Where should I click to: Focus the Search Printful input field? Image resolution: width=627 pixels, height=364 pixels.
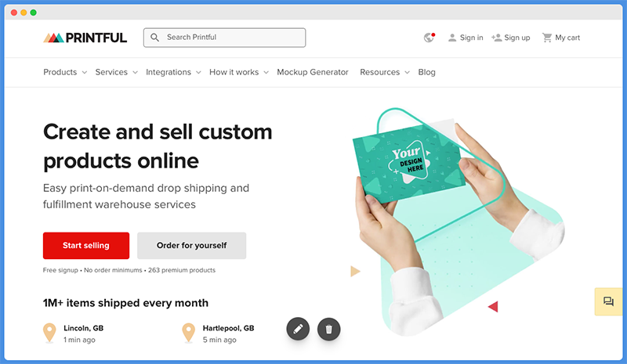tap(225, 38)
